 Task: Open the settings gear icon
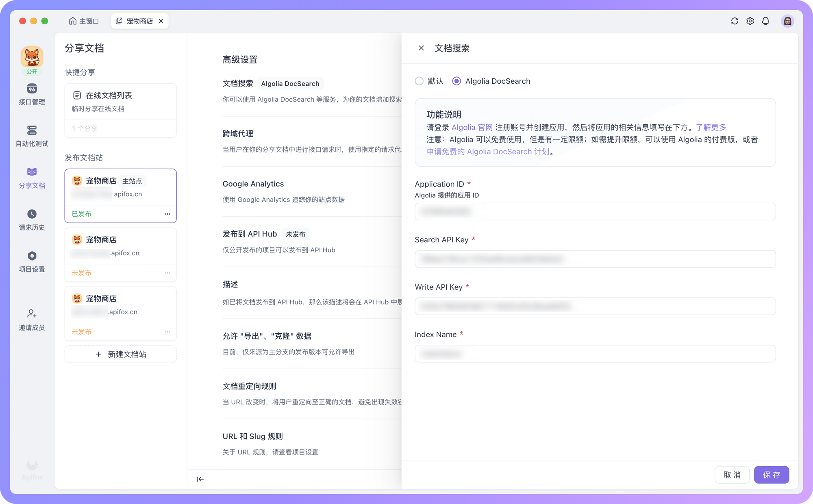click(x=750, y=21)
